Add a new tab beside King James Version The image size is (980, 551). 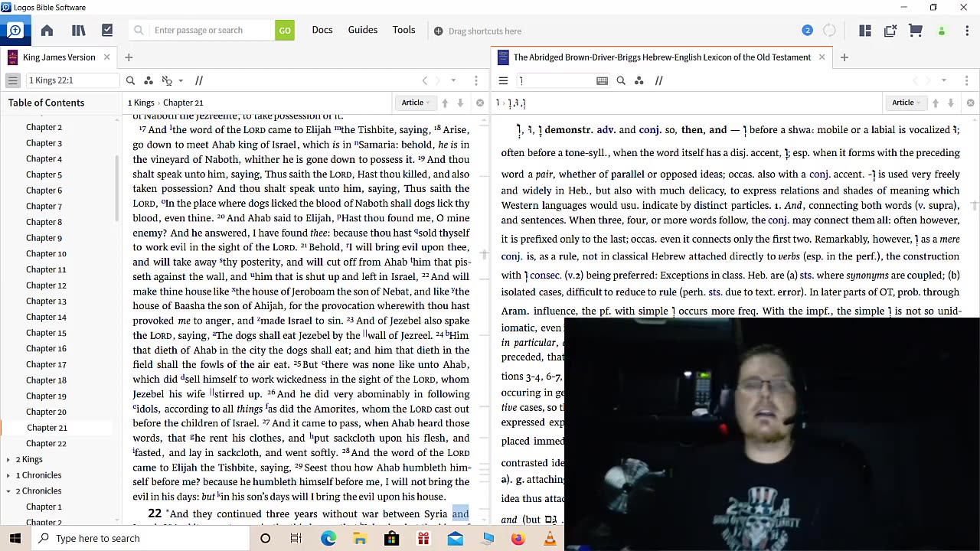(x=129, y=57)
